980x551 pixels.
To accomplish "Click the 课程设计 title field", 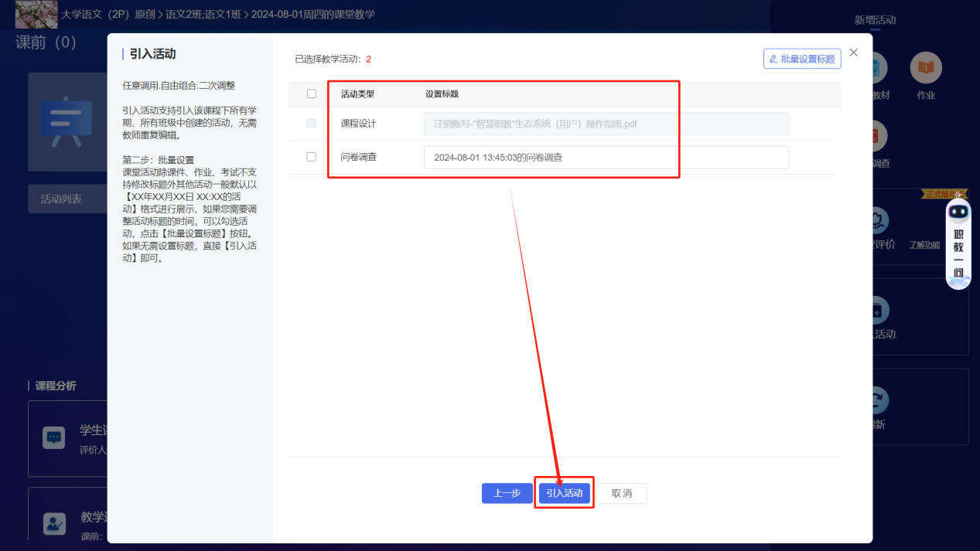I will [x=606, y=124].
